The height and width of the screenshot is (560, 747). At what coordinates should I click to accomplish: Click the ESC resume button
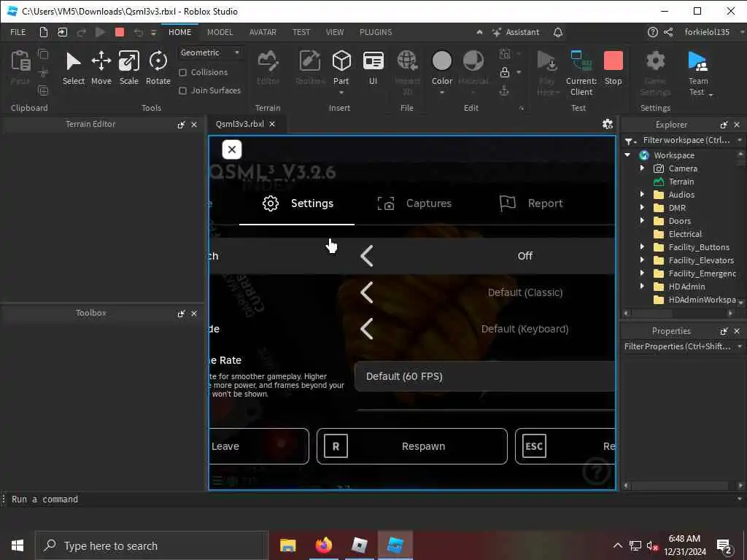565,446
